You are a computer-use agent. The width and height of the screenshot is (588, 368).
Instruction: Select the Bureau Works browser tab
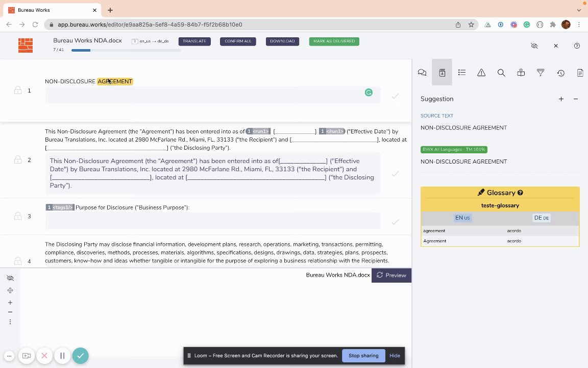(x=53, y=10)
